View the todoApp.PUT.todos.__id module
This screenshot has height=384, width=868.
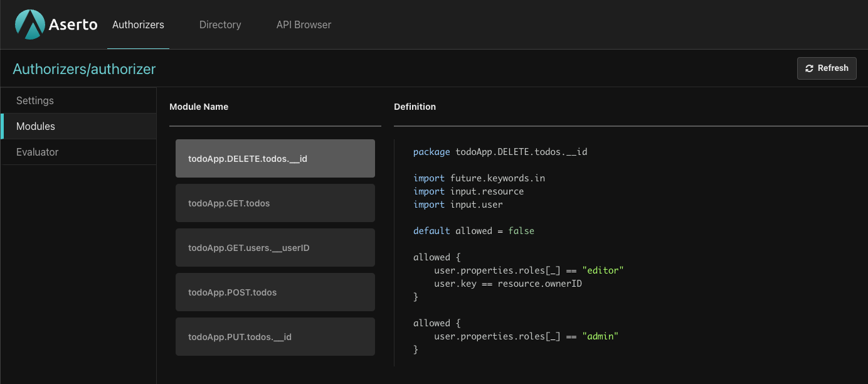275,337
